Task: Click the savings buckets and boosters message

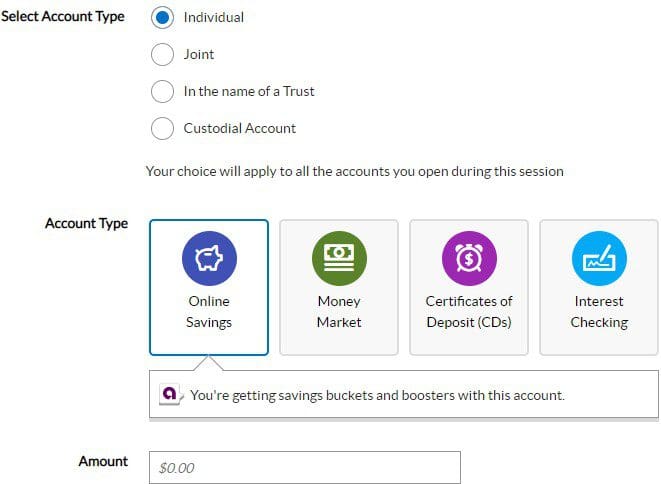Action: click(x=377, y=395)
